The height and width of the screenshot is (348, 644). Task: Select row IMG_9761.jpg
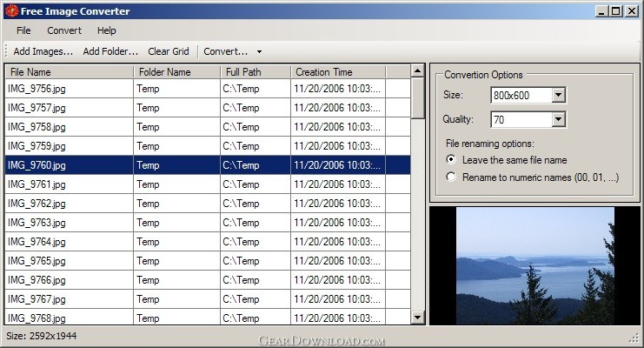(x=208, y=184)
